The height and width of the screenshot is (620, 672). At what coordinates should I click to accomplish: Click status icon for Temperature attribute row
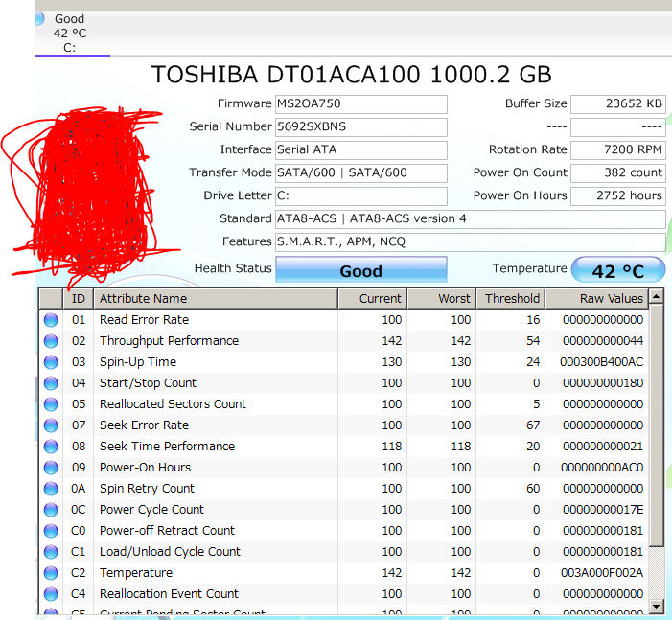tap(51, 572)
